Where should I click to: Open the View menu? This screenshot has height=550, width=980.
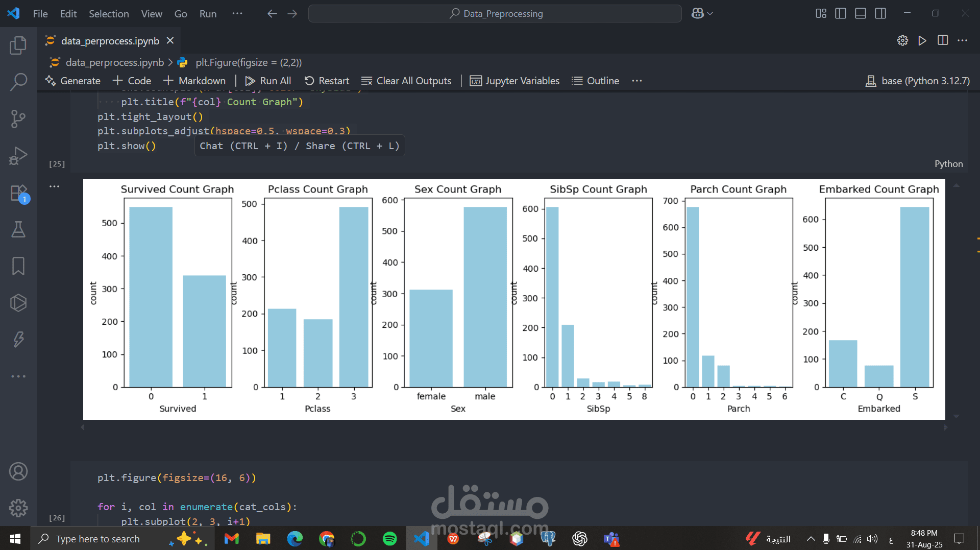click(x=152, y=14)
